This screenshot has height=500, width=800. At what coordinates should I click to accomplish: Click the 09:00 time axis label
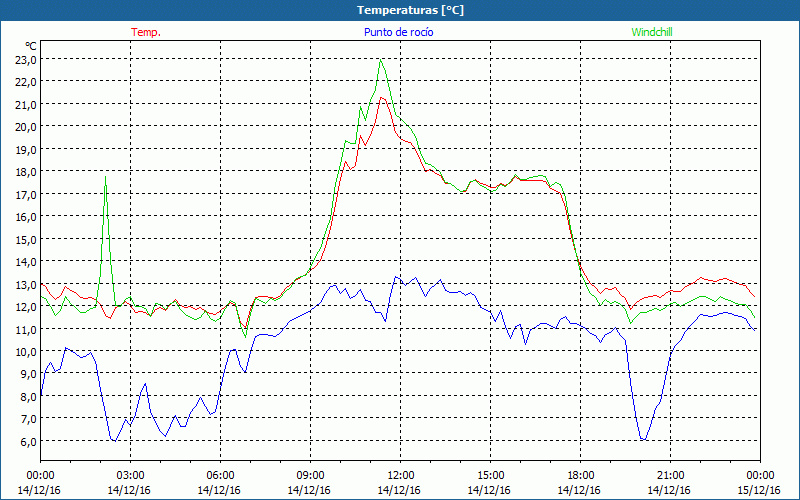pos(310,475)
